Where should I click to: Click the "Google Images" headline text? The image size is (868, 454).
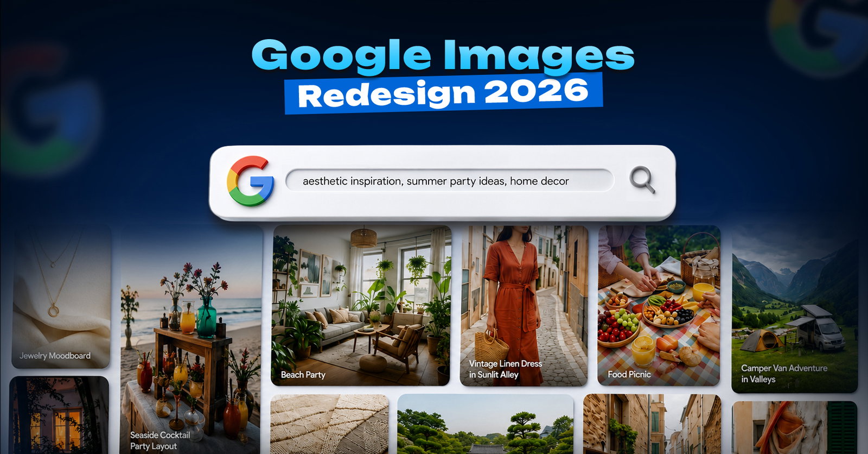443,56
